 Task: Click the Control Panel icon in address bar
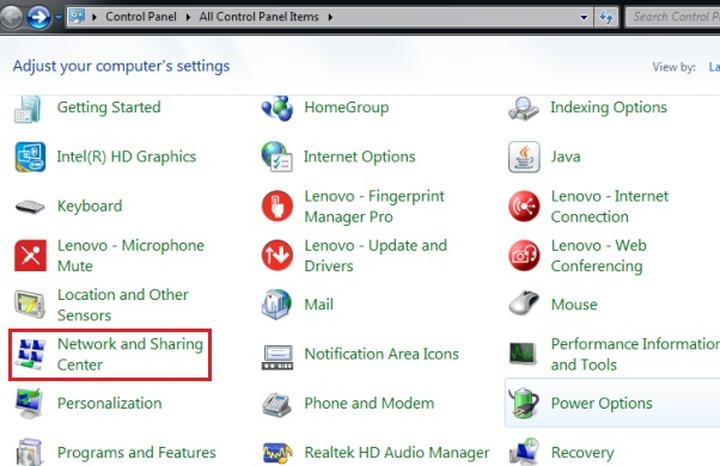point(77,17)
